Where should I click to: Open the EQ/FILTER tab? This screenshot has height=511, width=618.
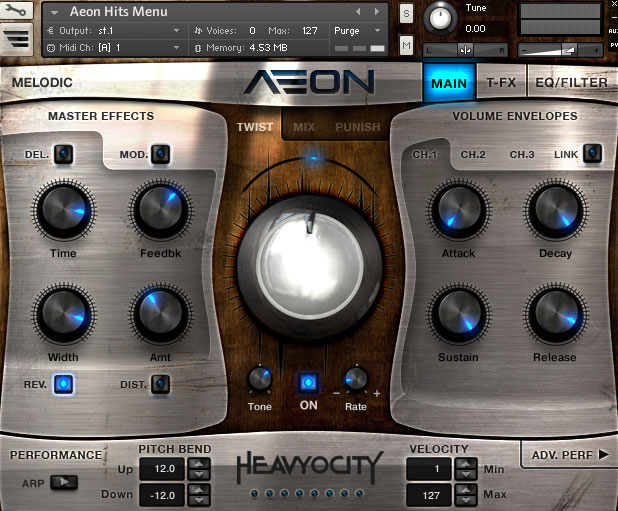tap(571, 83)
